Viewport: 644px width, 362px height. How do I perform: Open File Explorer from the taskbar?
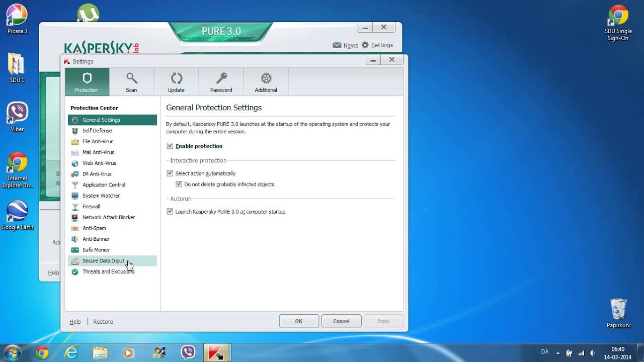tap(101, 353)
